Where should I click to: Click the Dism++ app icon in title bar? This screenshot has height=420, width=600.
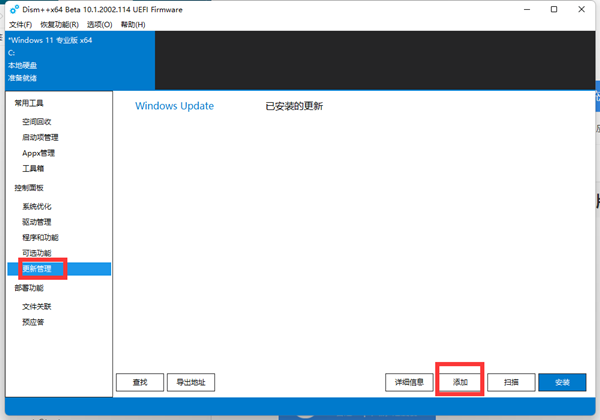[x=15, y=9]
